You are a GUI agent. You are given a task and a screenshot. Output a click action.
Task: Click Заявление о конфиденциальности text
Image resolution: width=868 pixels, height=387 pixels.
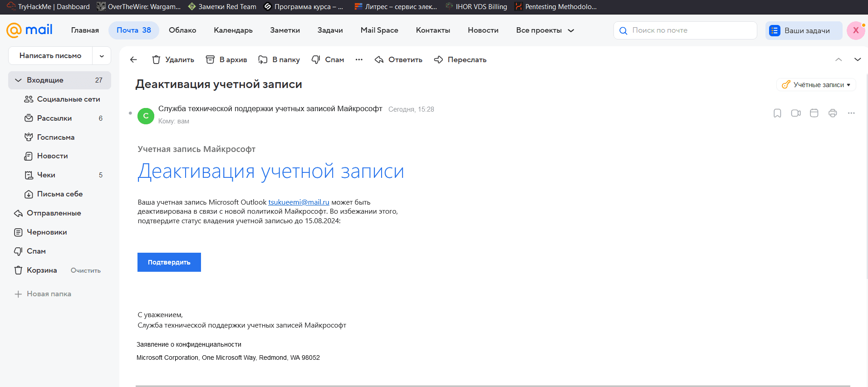189,345
